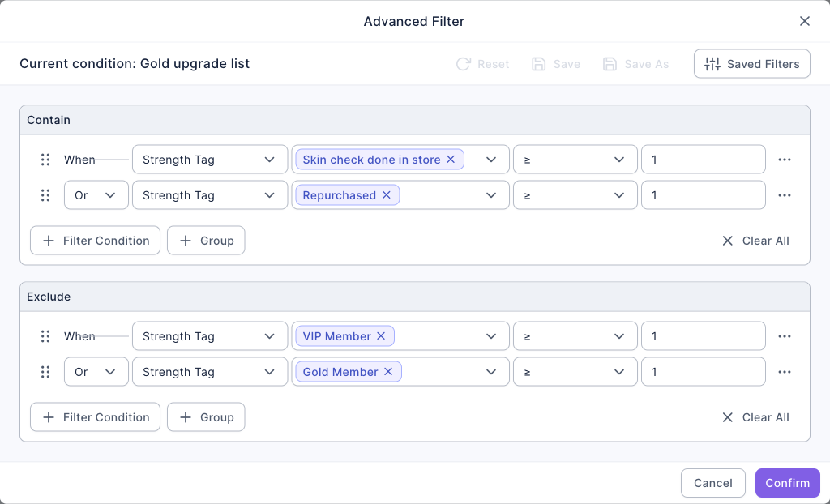Expand tag selector chevron in Skin check row
Image resolution: width=830 pixels, height=504 pixels.
[491, 160]
